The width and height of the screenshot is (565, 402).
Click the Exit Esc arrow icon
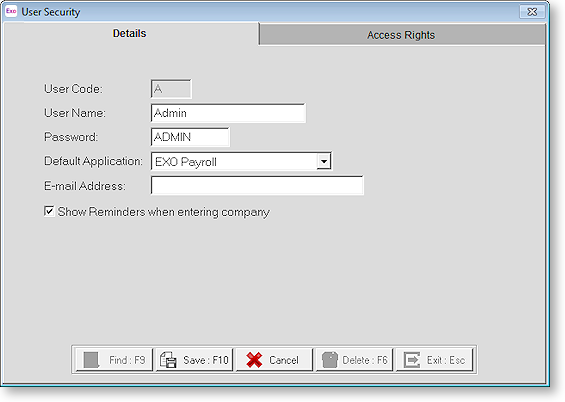(x=412, y=360)
